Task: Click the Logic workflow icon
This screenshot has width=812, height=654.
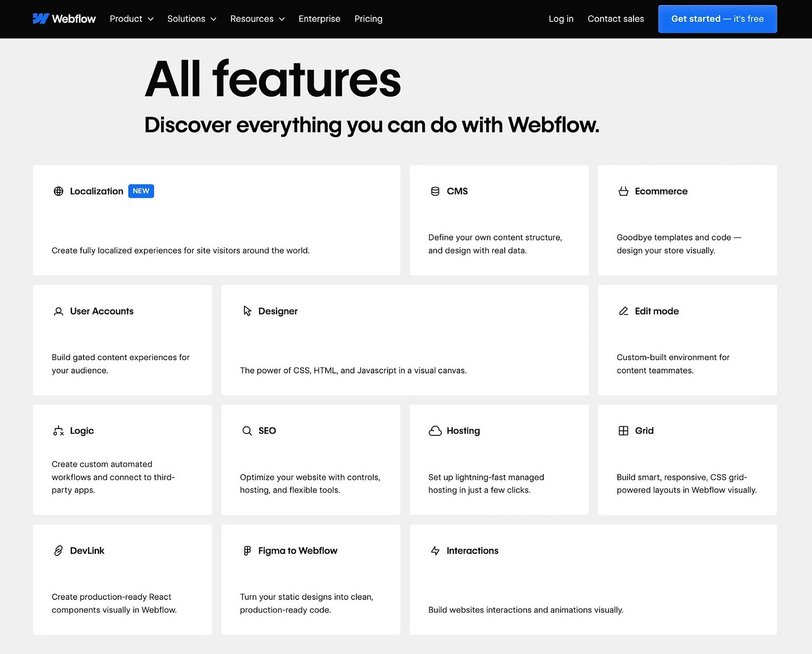Action: 59,431
